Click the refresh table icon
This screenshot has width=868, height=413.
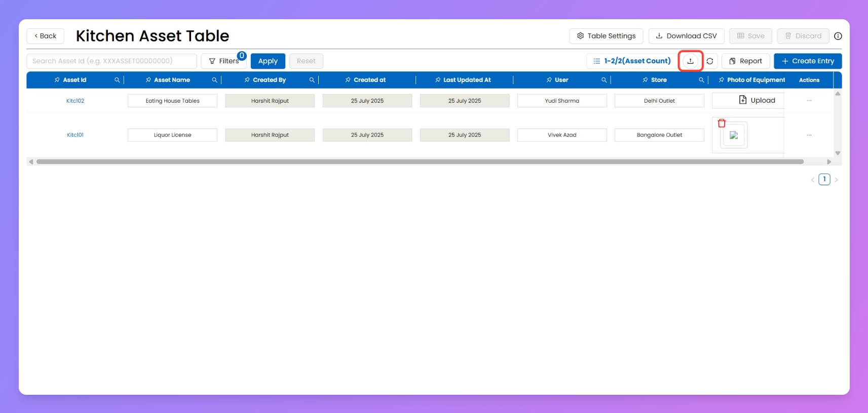(x=710, y=61)
